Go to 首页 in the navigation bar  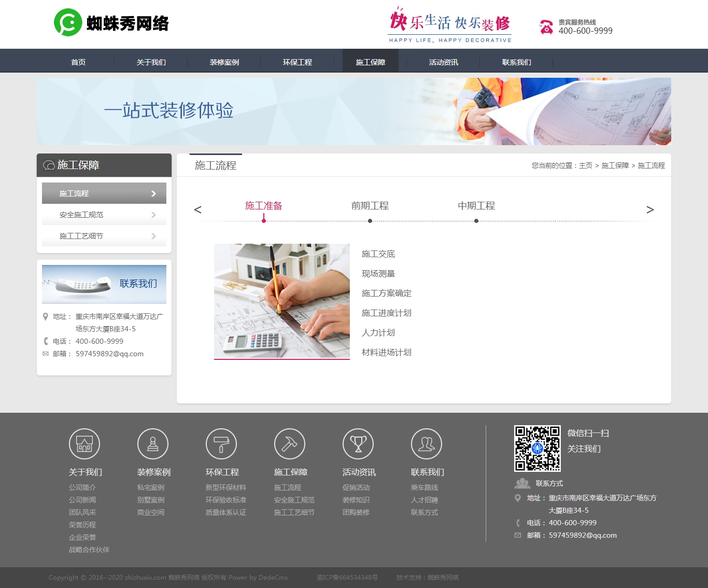click(x=78, y=62)
